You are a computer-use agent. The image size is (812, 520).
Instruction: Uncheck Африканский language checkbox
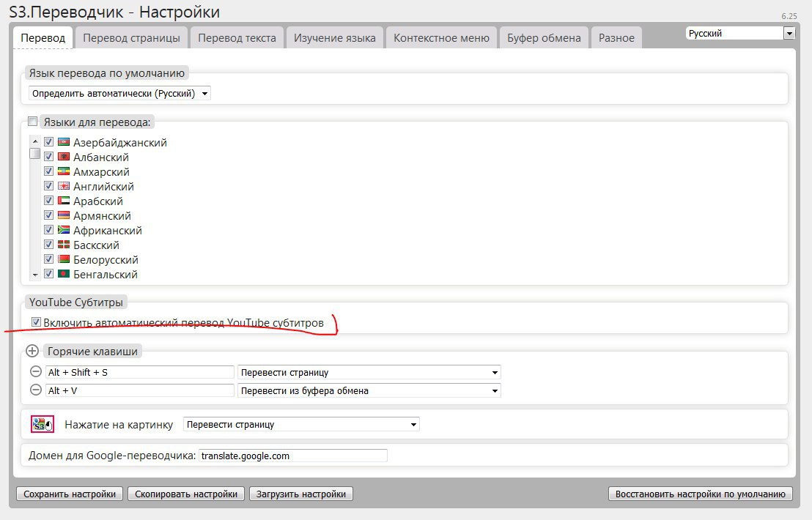[x=48, y=230]
